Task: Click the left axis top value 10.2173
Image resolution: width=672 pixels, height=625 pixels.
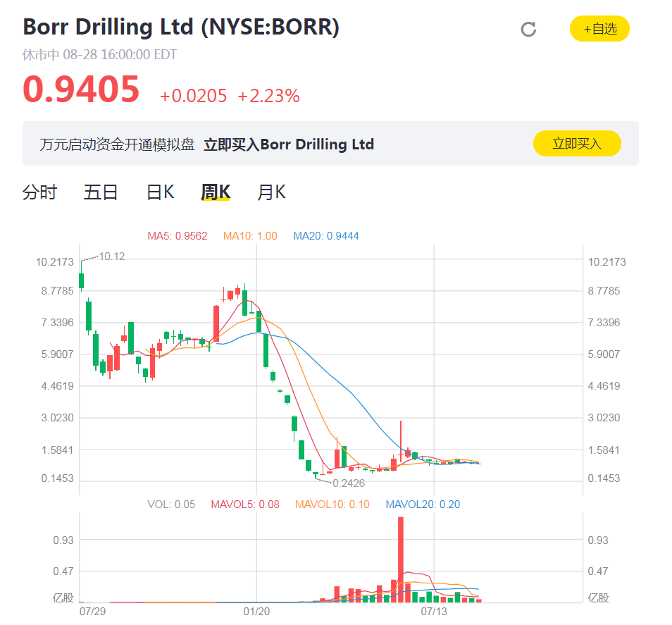Action: [x=55, y=262]
